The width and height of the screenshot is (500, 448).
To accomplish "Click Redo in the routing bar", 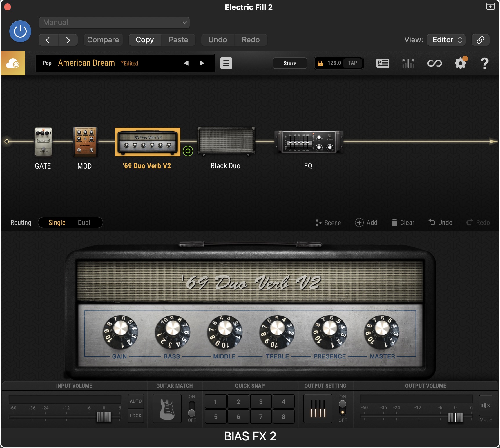I will [x=478, y=223].
